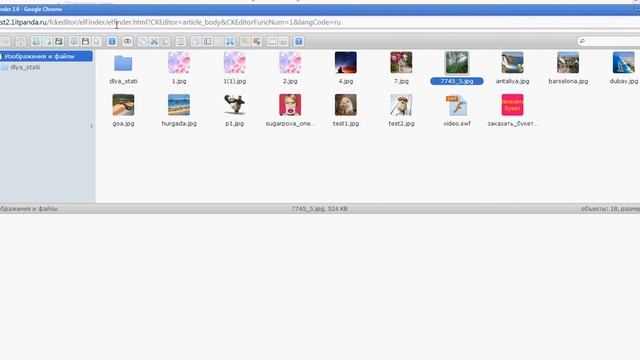Screen dimensions: 640x360
Task: Click the browser address bar URL
Action: point(170,22)
